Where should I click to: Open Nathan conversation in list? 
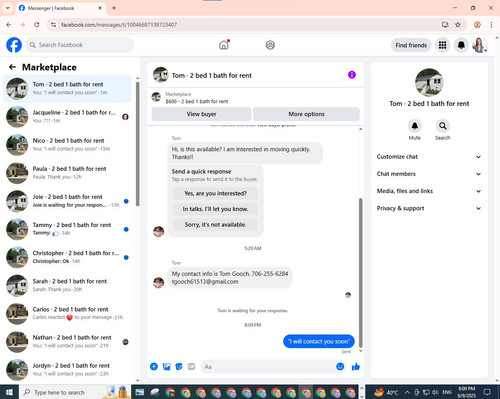tap(68, 341)
